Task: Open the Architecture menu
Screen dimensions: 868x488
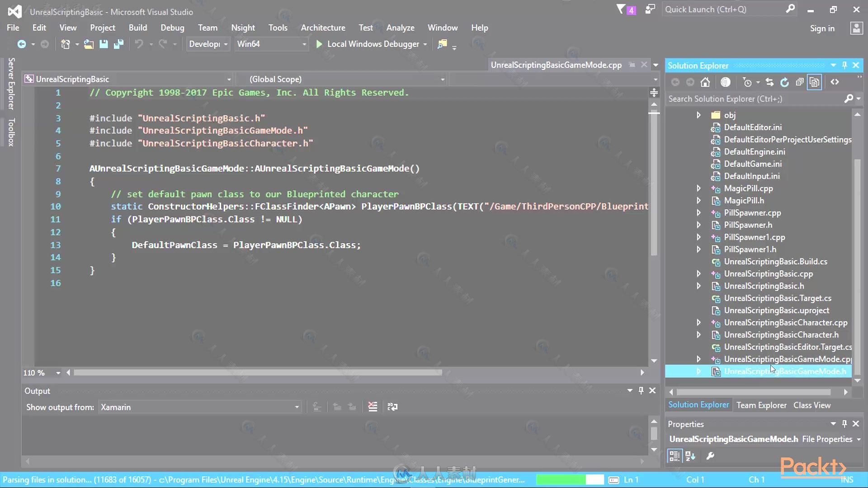Action: pyautogui.click(x=323, y=28)
